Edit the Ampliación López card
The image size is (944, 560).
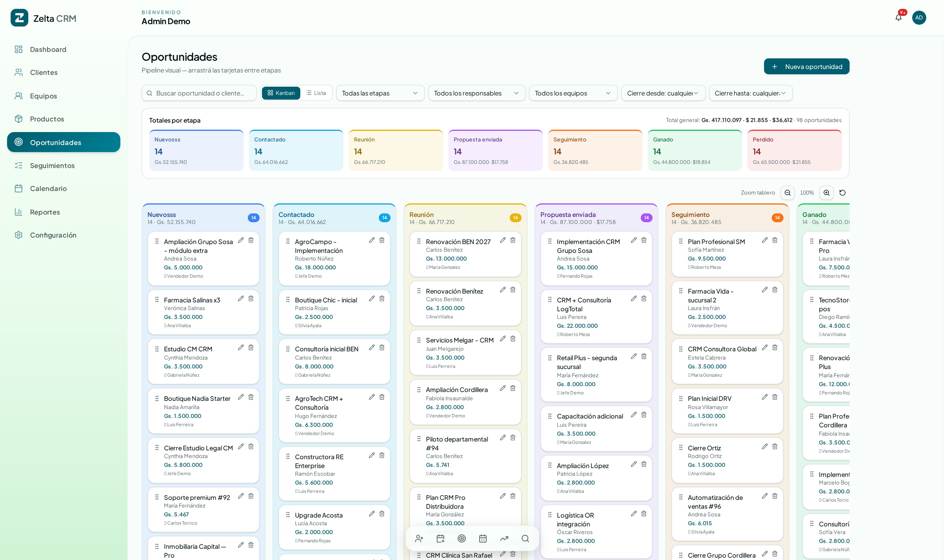pos(634,464)
